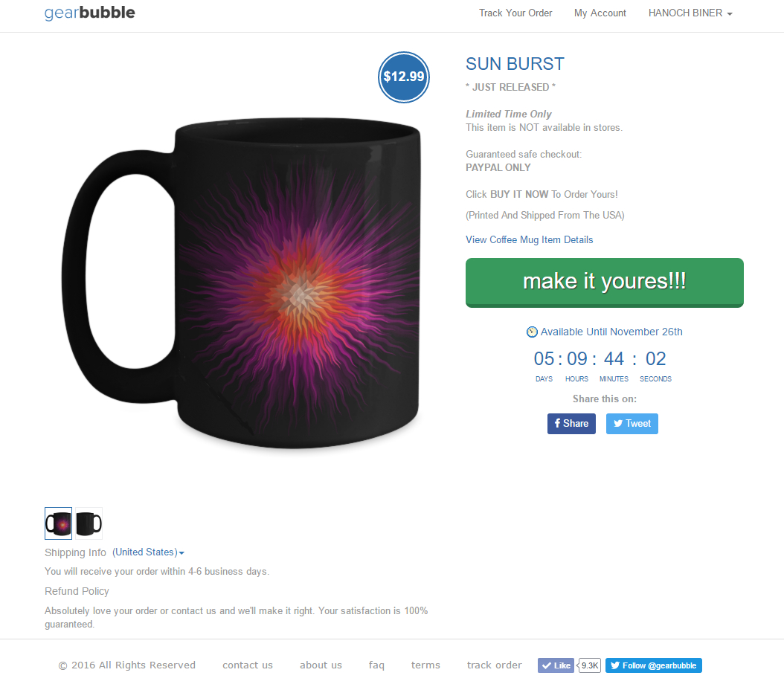
Task: Go to My Account
Action: (x=600, y=13)
